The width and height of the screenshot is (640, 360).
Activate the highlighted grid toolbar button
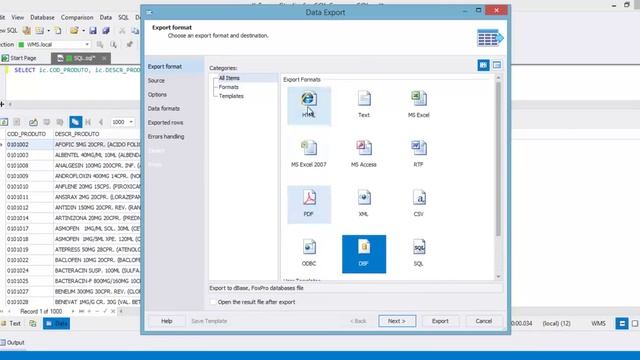point(76,122)
